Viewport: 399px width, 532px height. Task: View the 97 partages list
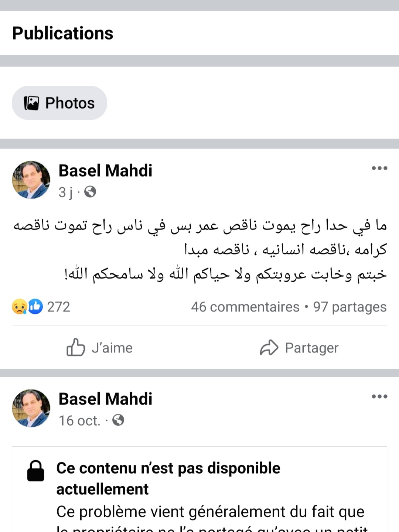click(350, 307)
